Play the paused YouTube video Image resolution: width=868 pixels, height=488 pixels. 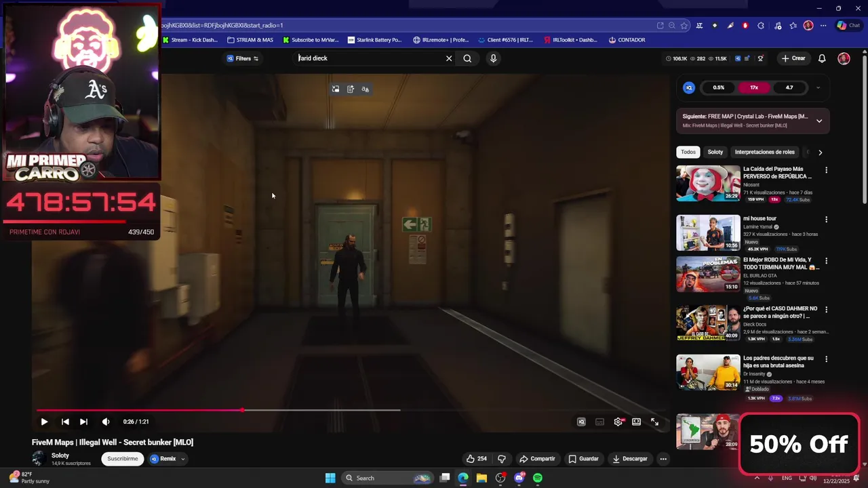(44, 422)
